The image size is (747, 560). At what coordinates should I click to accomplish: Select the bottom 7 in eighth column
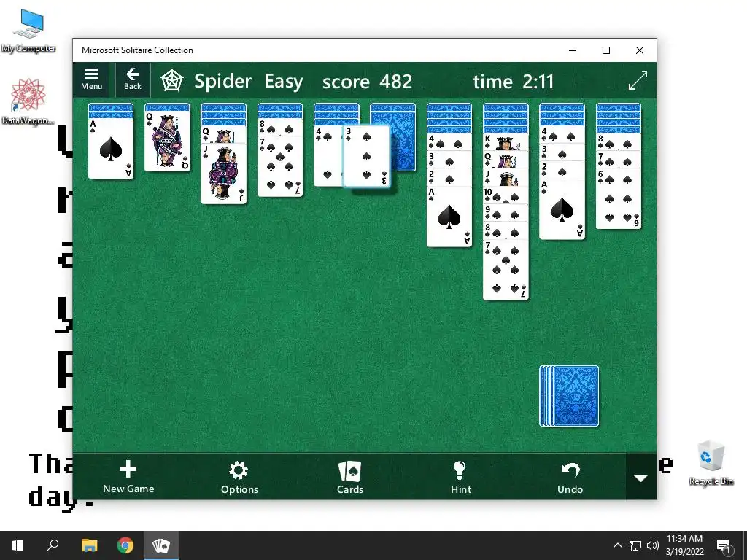(x=506, y=270)
